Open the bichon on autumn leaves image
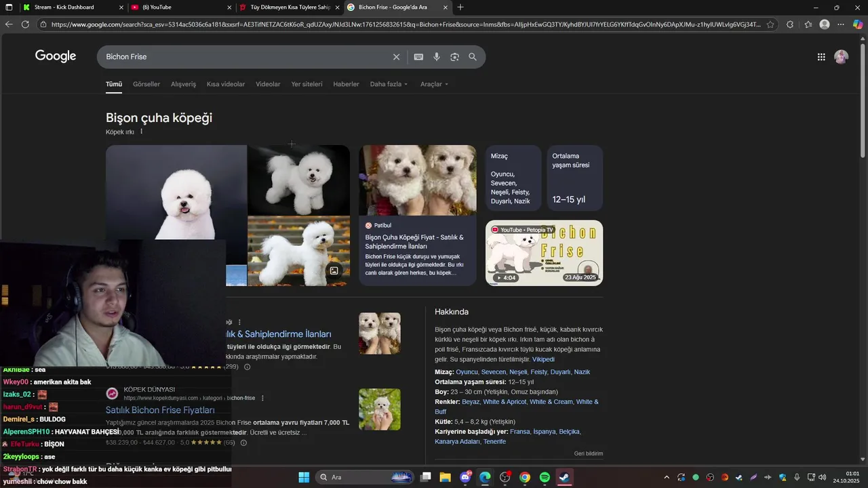The height and width of the screenshot is (488, 868). point(298,251)
